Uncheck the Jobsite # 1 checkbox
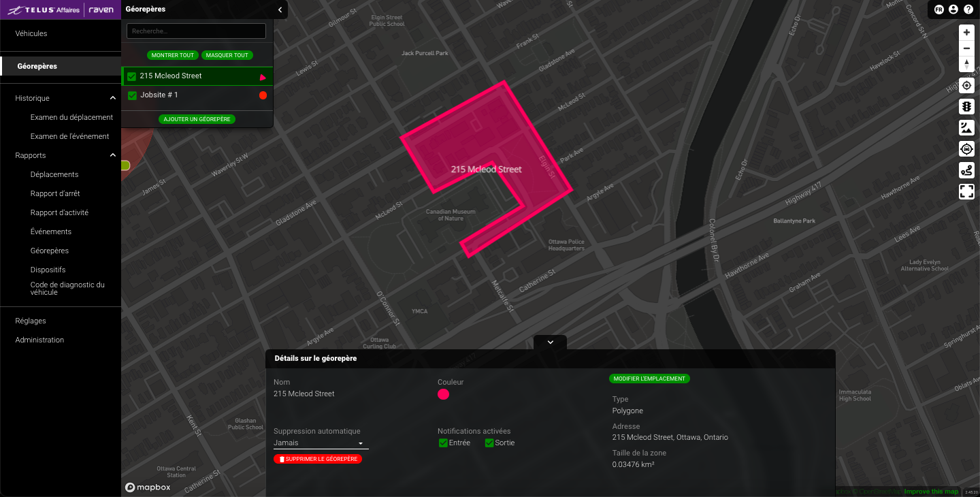The image size is (980, 497). pyautogui.click(x=132, y=95)
